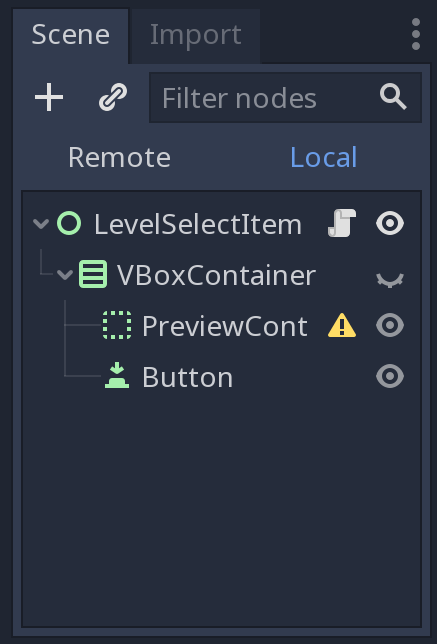Open the Scene dock options menu

click(x=416, y=34)
